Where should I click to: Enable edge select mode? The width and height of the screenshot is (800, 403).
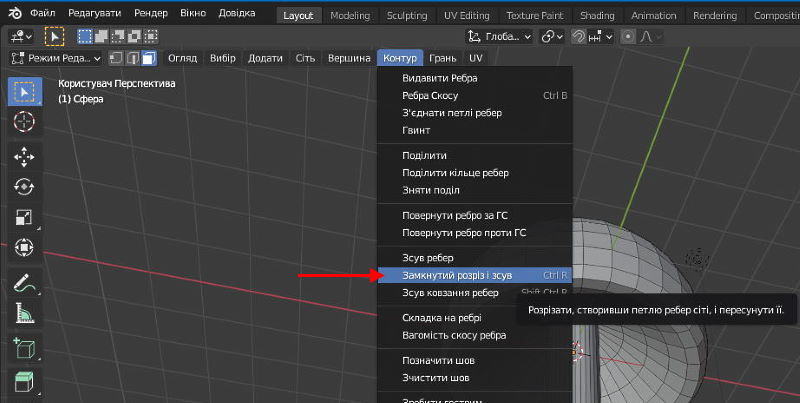(132, 58)
